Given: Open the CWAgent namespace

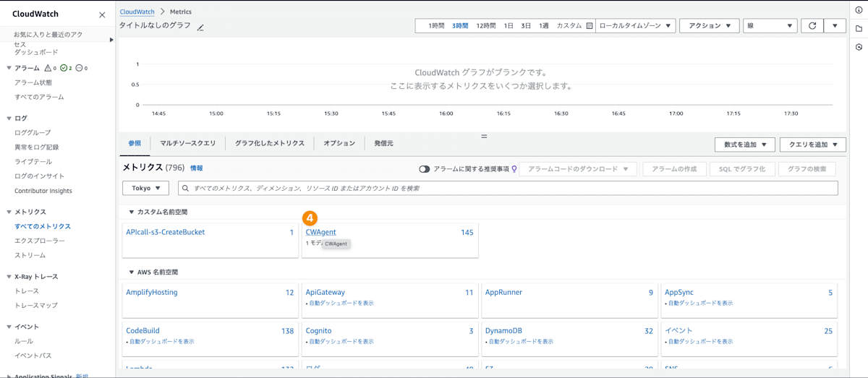Looking at the screenshot, I should [x=320, y=232].
